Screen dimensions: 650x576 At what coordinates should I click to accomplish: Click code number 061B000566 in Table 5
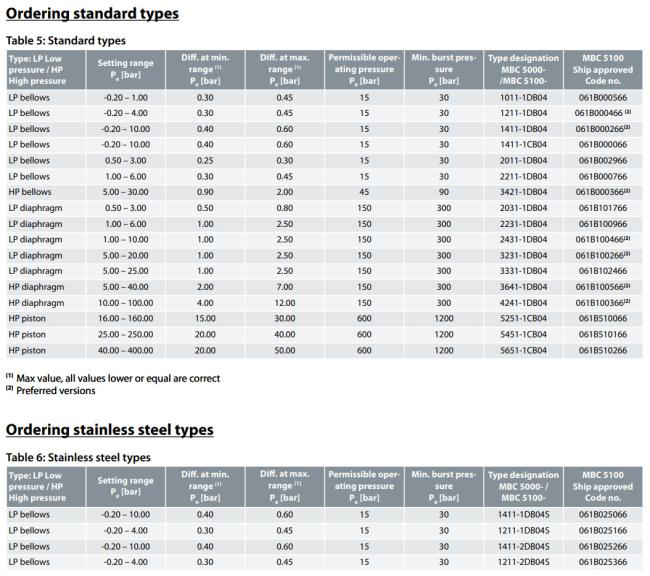pos(603,98)
